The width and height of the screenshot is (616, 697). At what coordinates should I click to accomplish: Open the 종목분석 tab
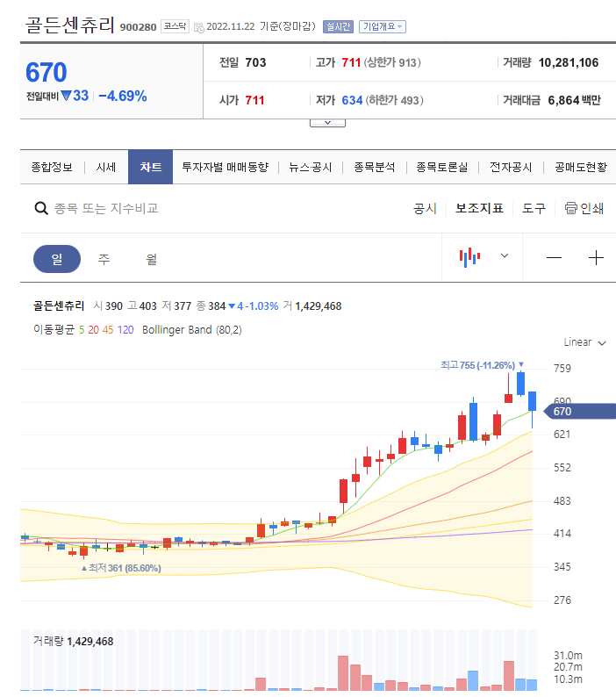(374, 167)
